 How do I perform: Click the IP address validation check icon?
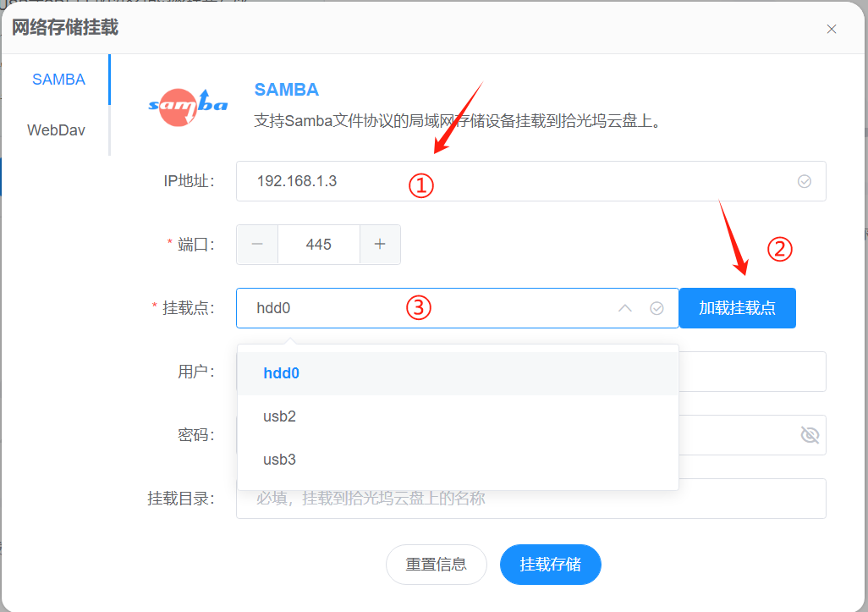pos(805,181)
